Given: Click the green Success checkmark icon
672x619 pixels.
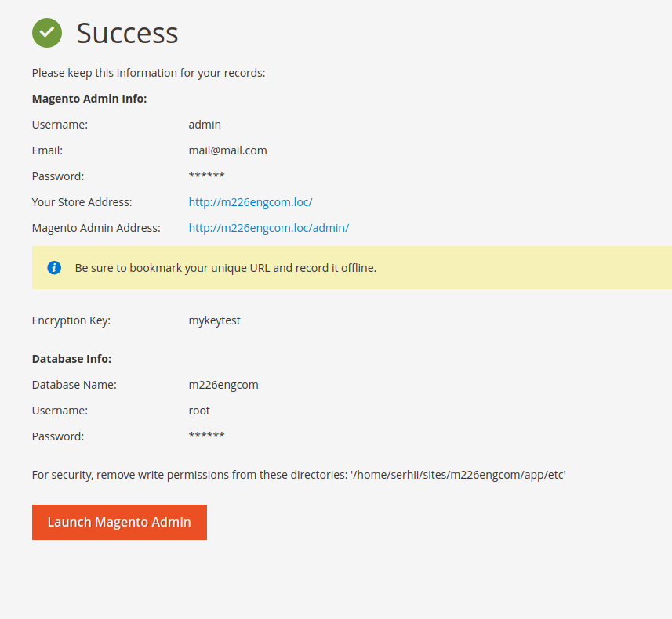Looking at the screenshot, I should coord(46,33).
